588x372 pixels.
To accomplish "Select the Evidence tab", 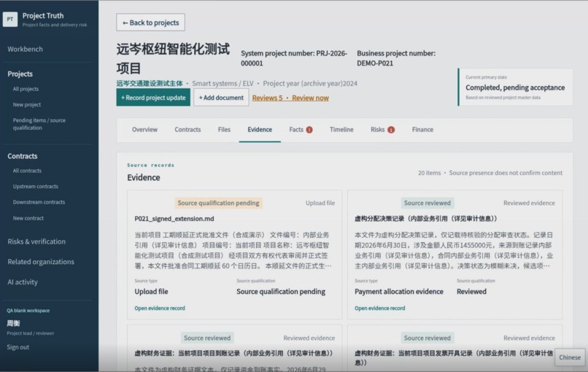I will [x=260, y=129].
